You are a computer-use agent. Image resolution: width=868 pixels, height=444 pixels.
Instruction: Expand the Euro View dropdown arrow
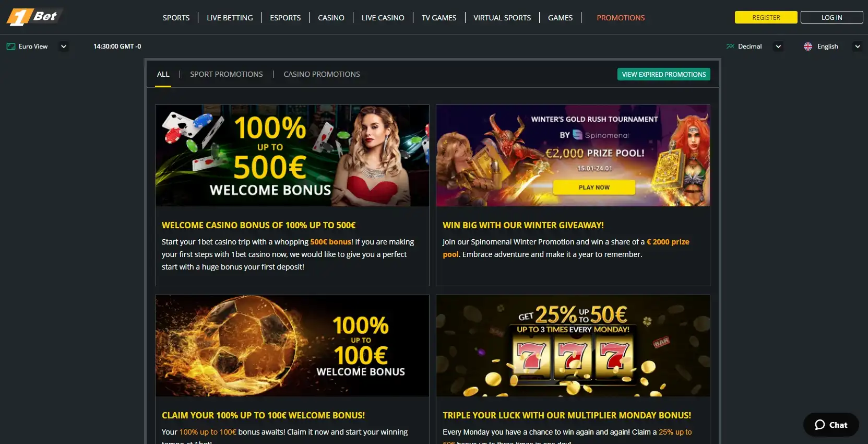pyautogui.click(x=64, y=46)
